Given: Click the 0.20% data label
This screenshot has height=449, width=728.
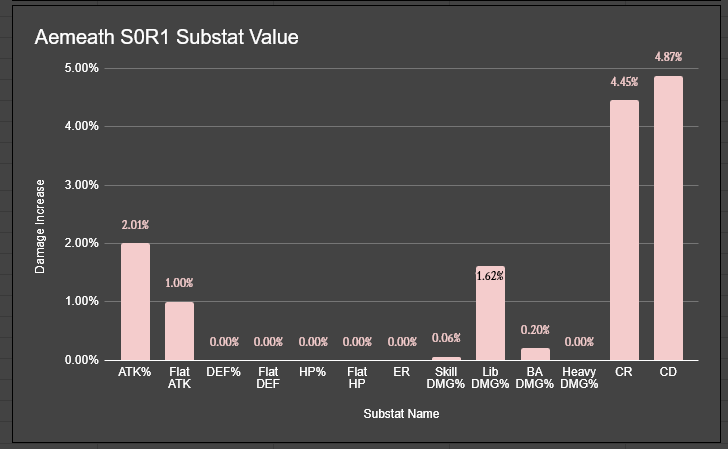Looking at the screenshot, I should pyautogui.click(x=535, y=330).
